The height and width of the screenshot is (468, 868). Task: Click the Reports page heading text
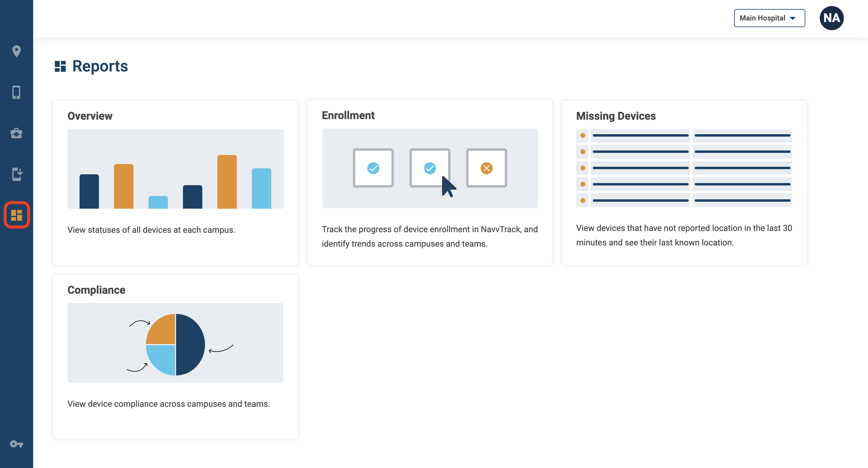[x=100, y=66]
